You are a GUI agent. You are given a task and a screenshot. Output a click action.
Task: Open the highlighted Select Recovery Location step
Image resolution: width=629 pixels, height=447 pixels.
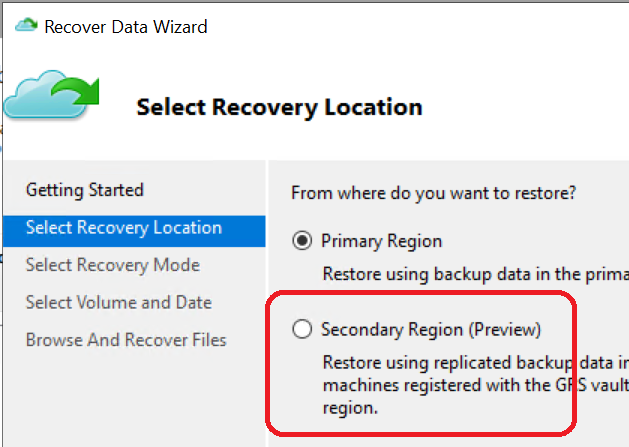pyautogui.click(x=124, y=228)
